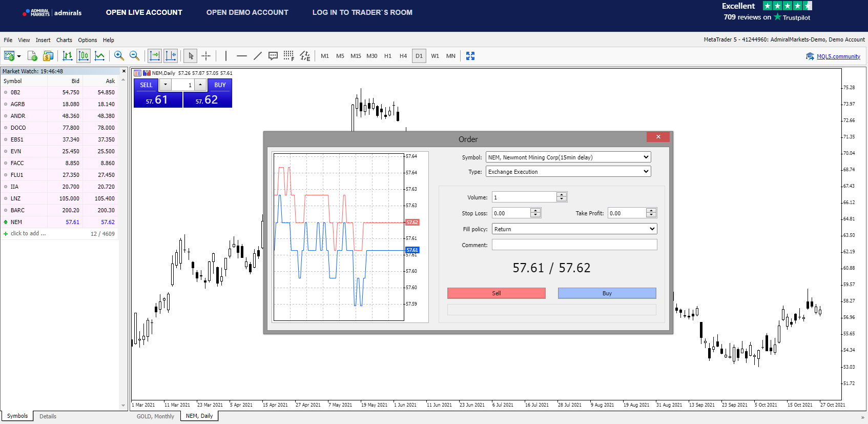Select the crosshair tool

click(206, 56)
